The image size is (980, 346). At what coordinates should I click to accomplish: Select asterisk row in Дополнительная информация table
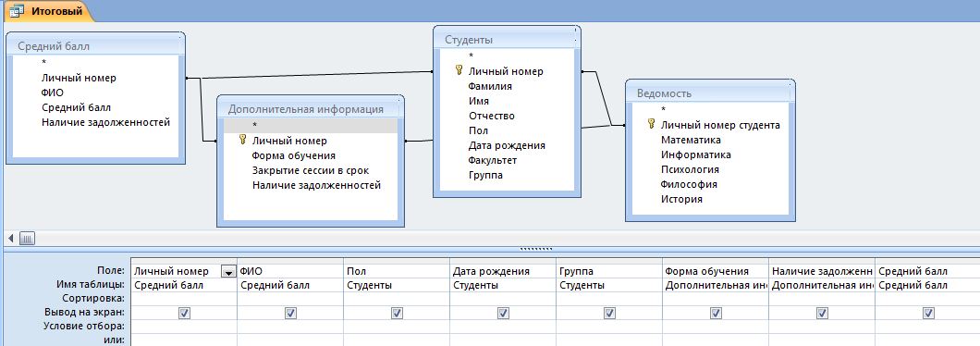[311, 126]
